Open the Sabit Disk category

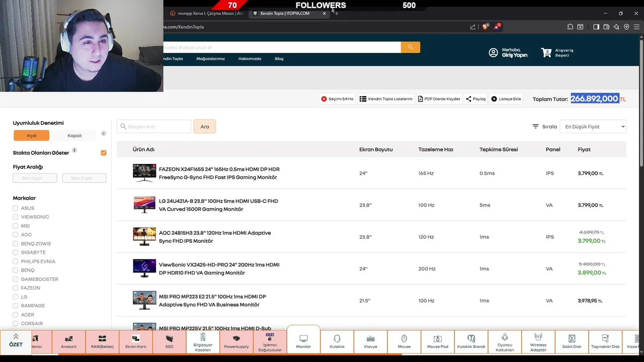point(572,342)
